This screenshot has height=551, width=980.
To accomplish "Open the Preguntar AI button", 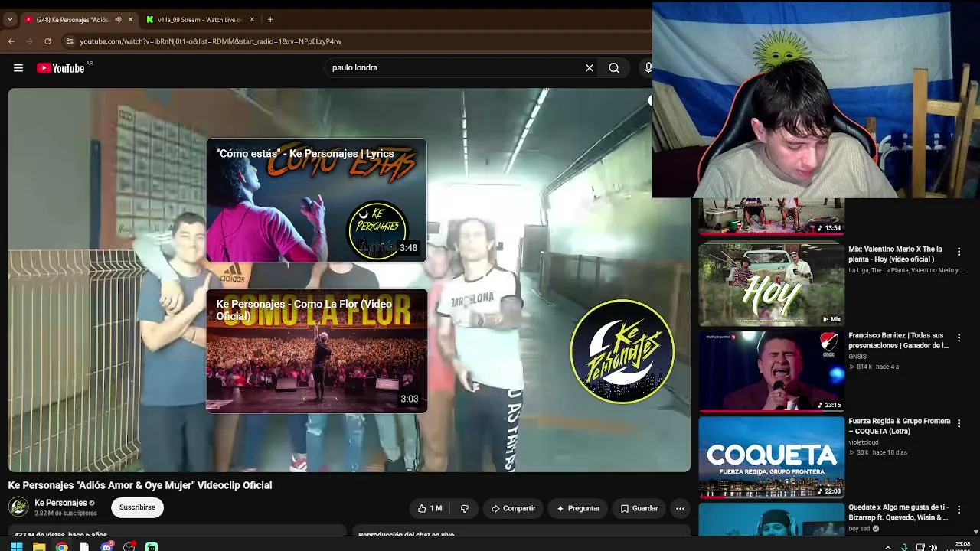I will (578, 508).
